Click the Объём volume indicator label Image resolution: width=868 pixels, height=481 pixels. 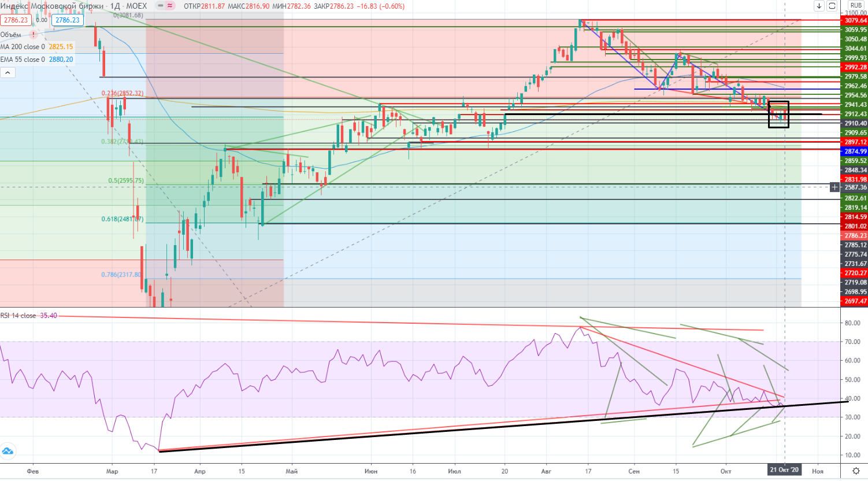coord(11,35)
